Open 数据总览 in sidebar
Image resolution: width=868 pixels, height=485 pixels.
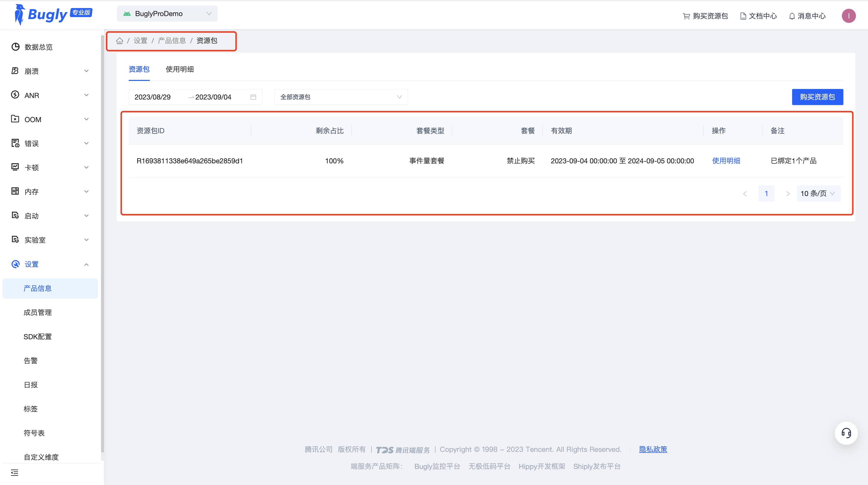coord(38,47)
